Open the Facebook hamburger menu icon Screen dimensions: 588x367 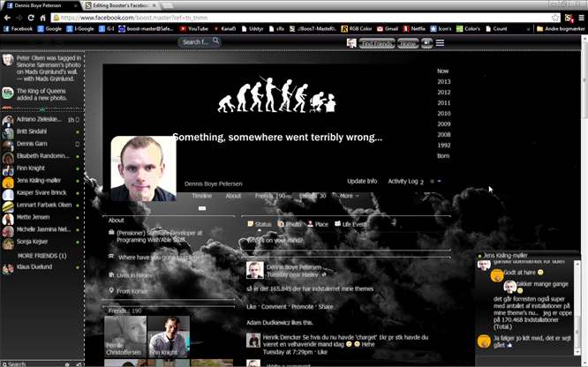click(x=440, y=43)
